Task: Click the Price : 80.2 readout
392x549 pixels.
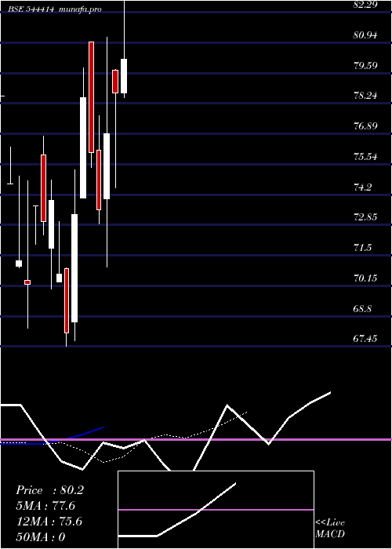Action: (49, 490)
